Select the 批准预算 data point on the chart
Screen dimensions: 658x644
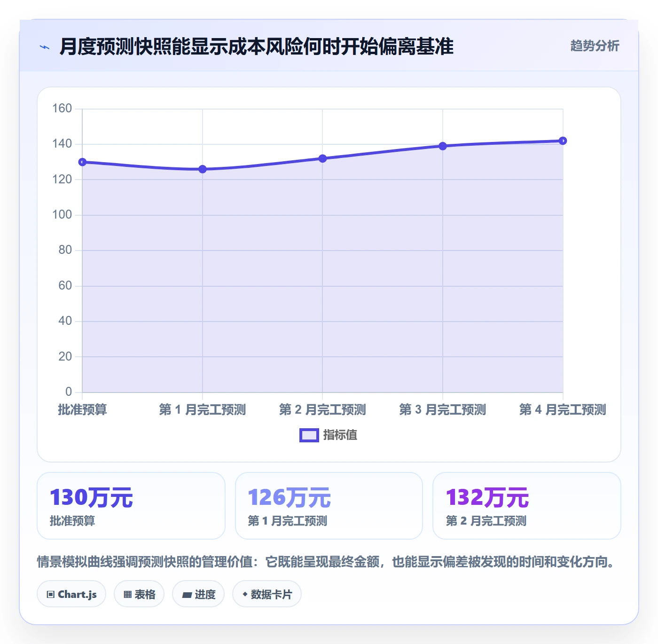82,162
